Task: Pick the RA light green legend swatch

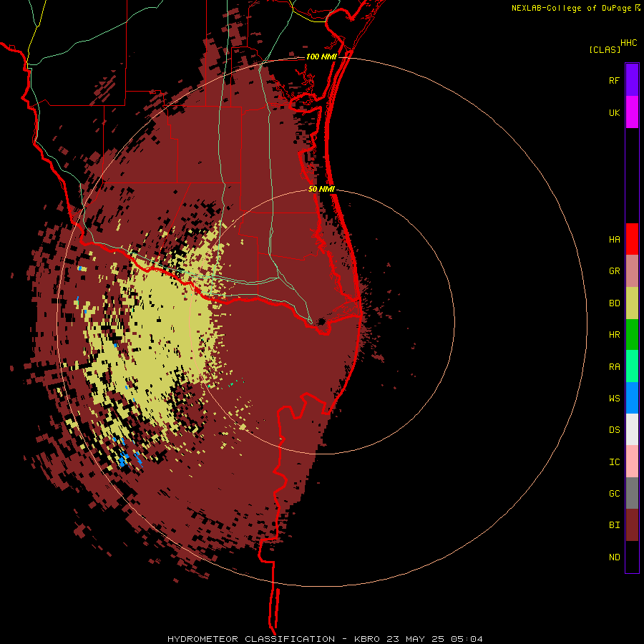Action: (x=632, y=366)
